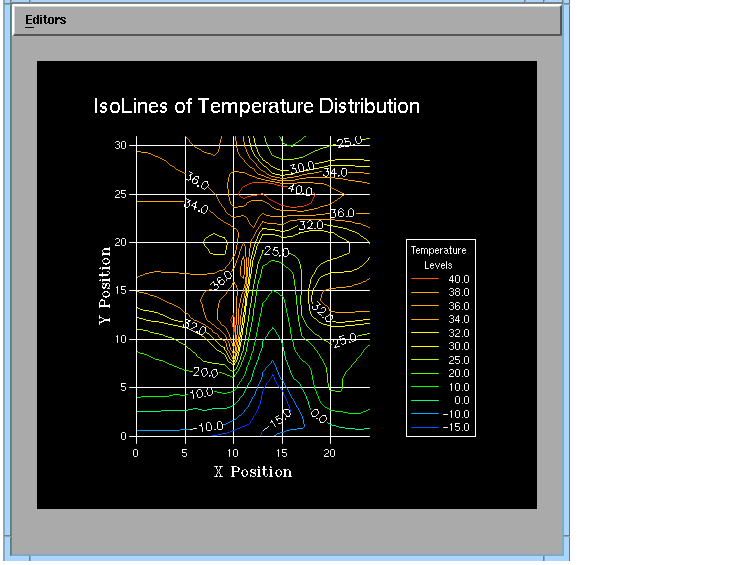Pick the -10.0 contour label on the plot
This screenshot has width=750, height=565.
pos(209,427)
